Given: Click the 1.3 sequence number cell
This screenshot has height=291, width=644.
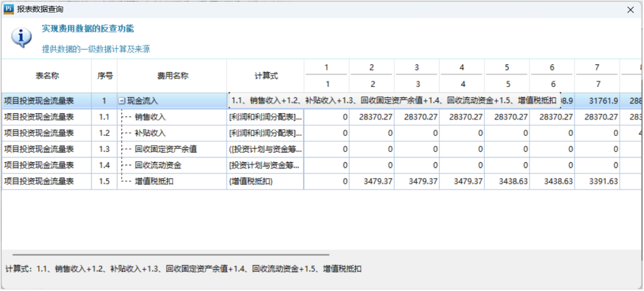Looking at the screenshot, I should (104, 149).
